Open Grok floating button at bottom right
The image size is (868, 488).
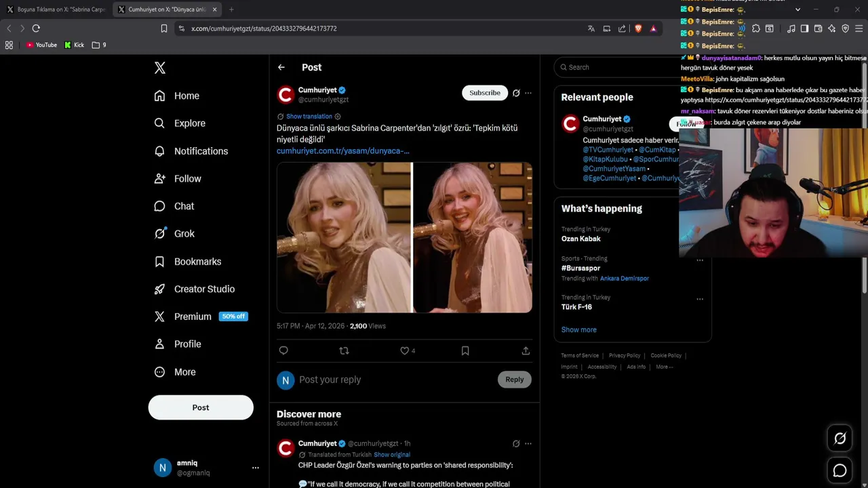(840, 439)
